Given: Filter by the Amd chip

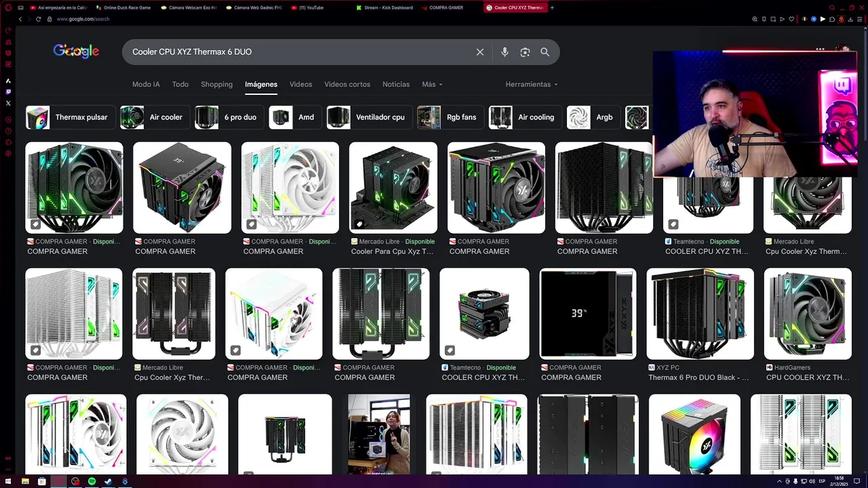Looking at the screenshot, I should (x=294, y=117).
